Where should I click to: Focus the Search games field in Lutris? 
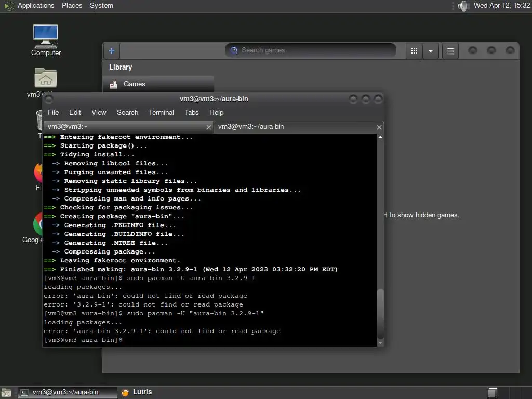(311, 50)
